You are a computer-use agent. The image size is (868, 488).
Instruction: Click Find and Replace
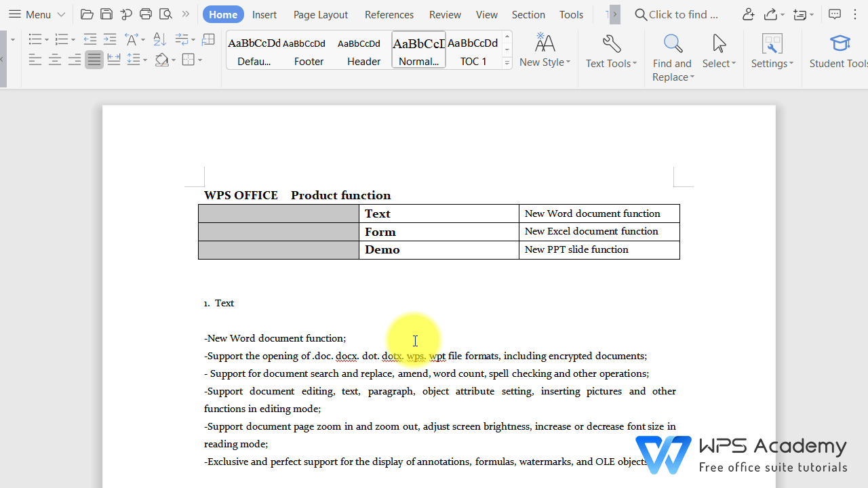tap(672, 58)
